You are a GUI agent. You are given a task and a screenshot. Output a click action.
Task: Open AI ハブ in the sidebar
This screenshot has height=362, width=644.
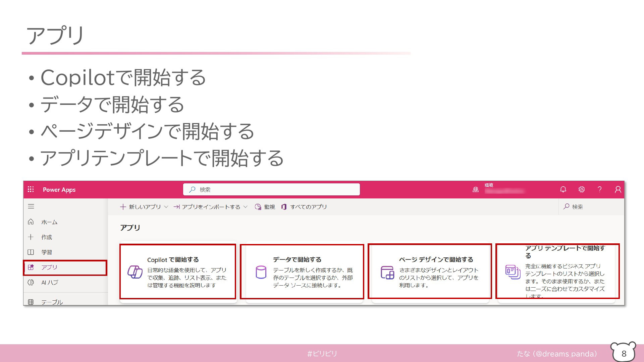(x=65, y=283)
